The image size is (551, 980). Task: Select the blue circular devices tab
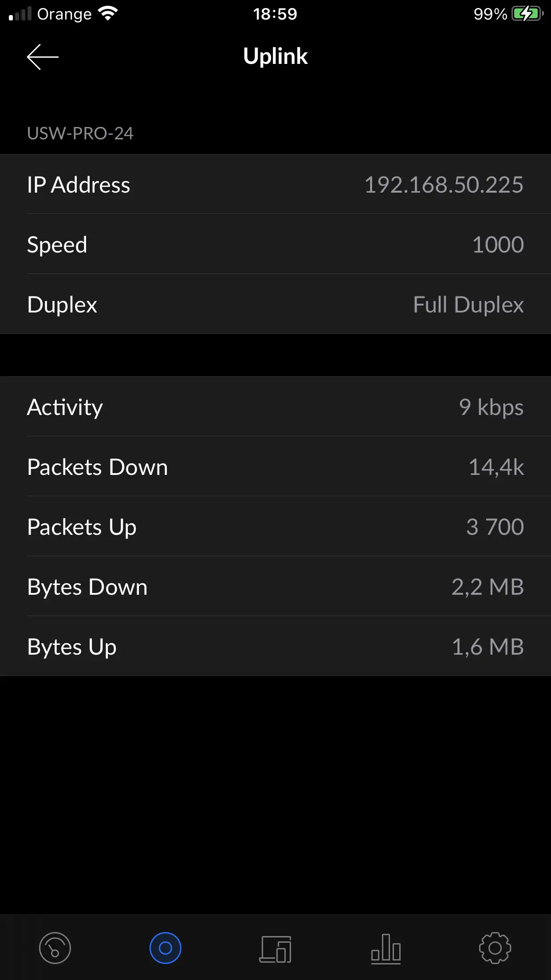point(165,948)
